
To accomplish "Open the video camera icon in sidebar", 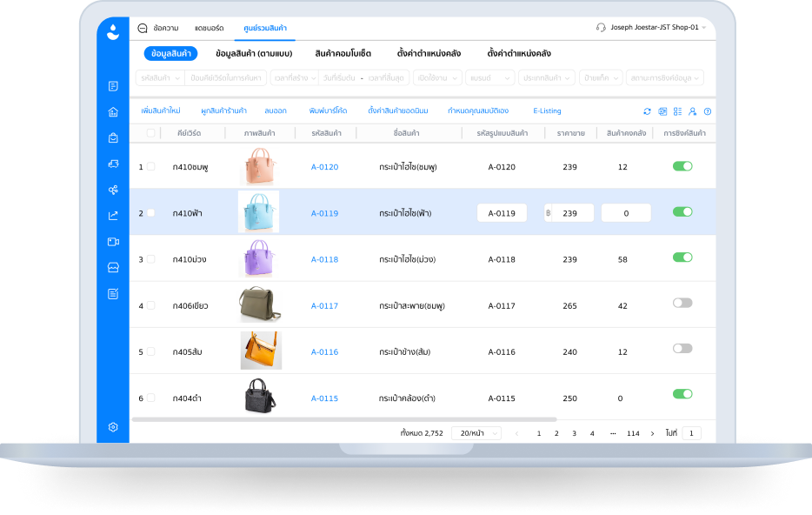I will click(113, 242).
